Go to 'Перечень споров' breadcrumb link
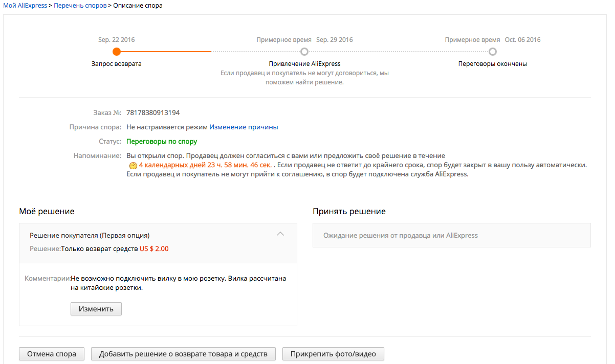The width and height of the screenshot is (615, 364). pos(80,5)
